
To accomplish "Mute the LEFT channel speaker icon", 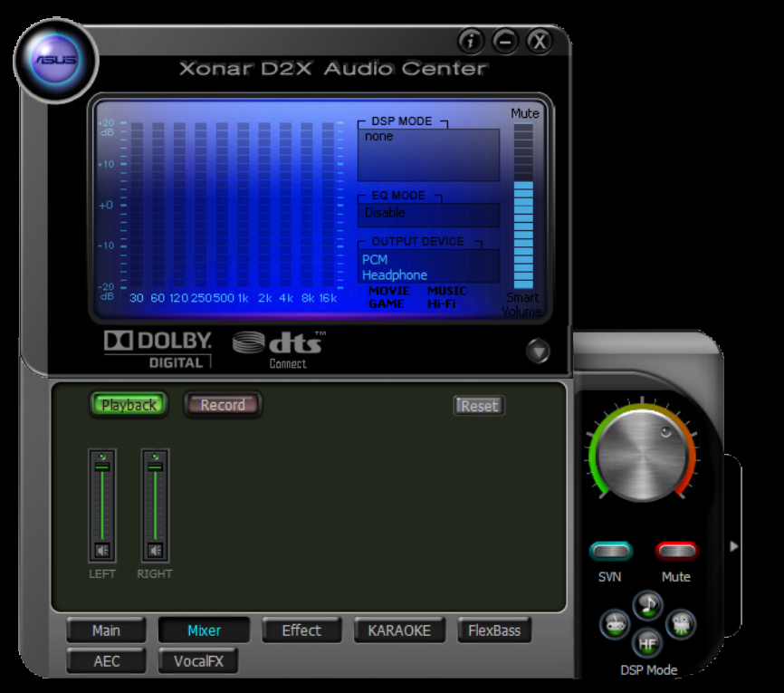I will (102, 551).
